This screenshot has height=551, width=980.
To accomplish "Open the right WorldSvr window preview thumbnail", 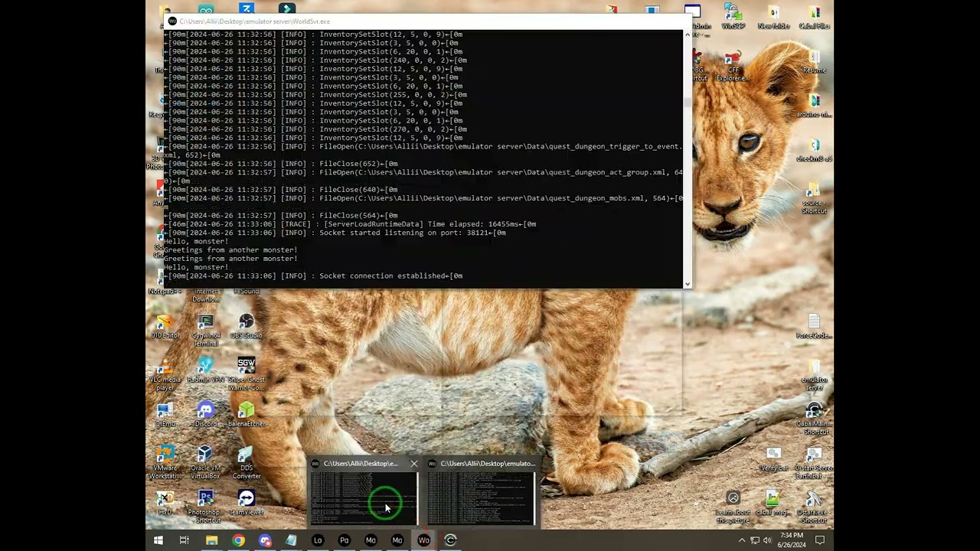I will click(x=481, y=498).
